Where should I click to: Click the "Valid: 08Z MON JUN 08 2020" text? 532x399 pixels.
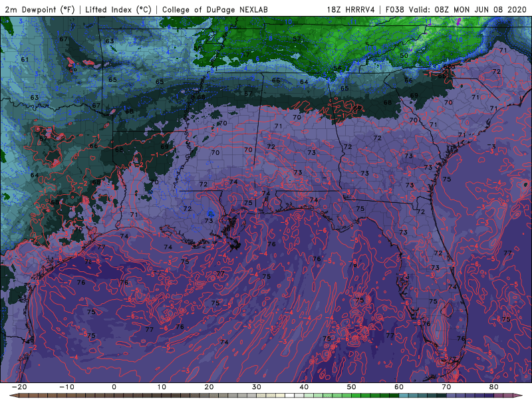pyautogui.click(x=467, y=9)
